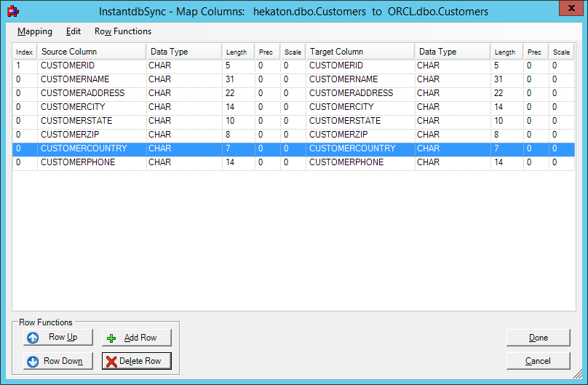Viewport: 588px width, 385px height.
Task: Sort by the Source Column header
Action: [91, 52]
